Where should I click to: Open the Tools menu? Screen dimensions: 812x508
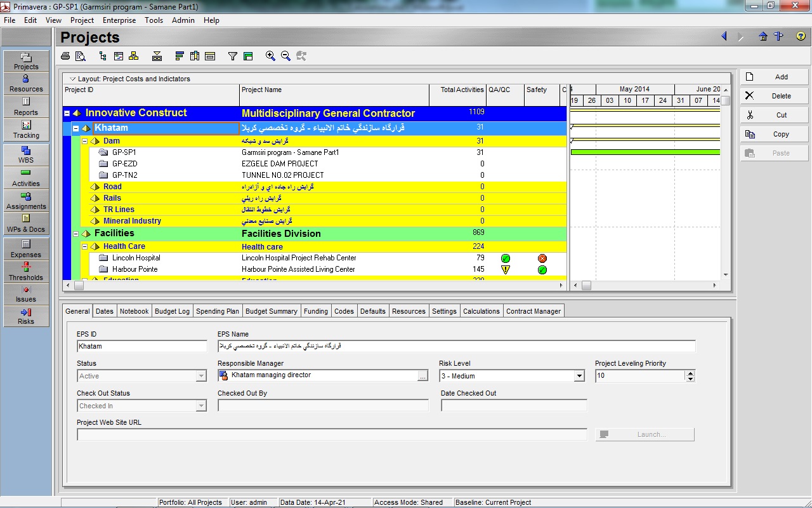[154, 20]
